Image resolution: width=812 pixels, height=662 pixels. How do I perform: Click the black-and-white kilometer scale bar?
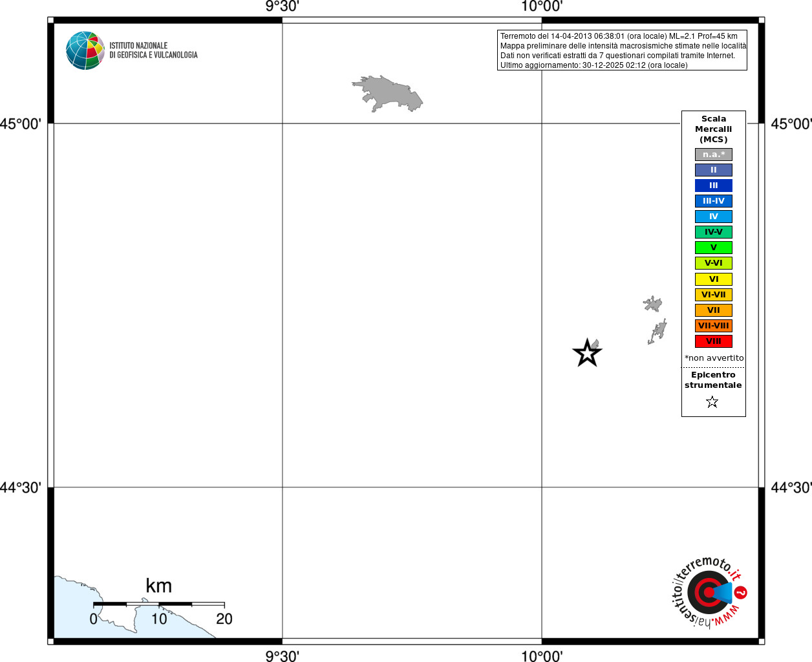coord(159,604)
